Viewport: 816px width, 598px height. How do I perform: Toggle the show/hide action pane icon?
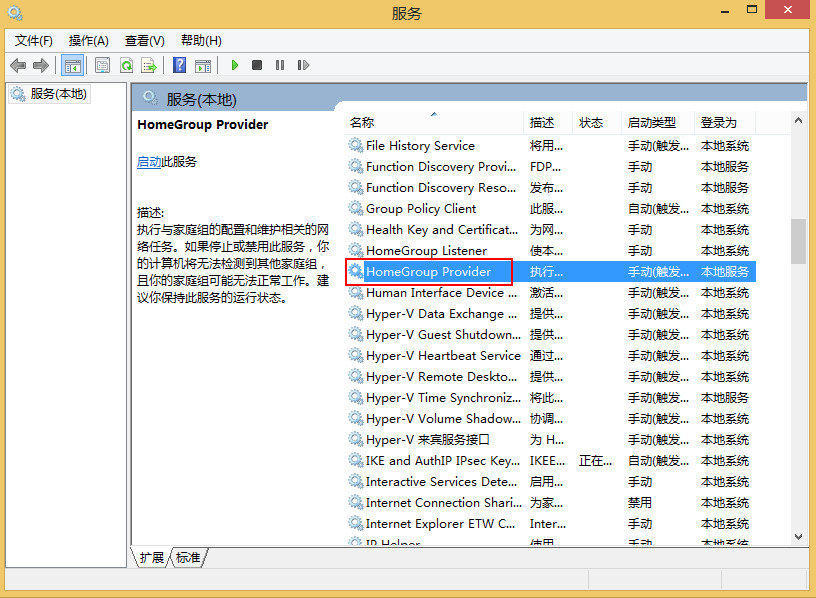pyautogui.click(x=203, y=66)
